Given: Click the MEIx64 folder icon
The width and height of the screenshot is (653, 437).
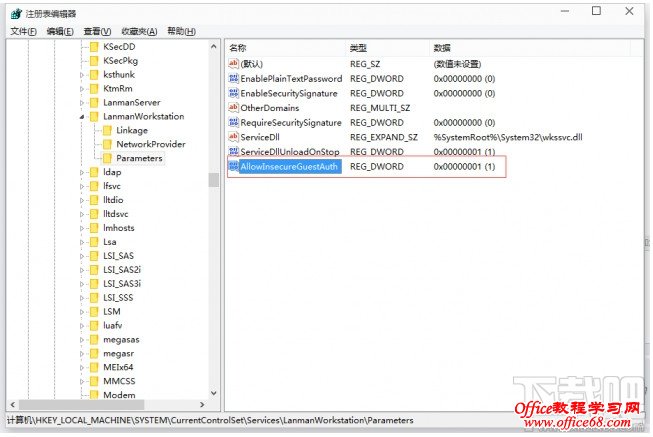Looking at the screenshot, I should coord(95,367).
